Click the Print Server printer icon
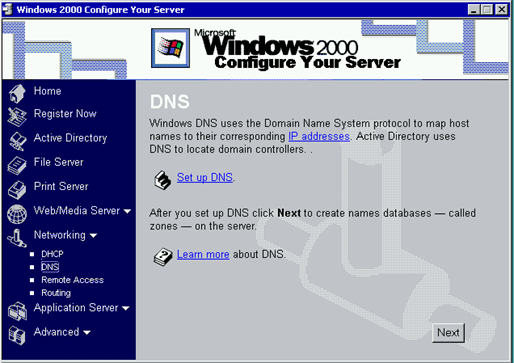The image size is (514, 363). [x=17, y=189]
